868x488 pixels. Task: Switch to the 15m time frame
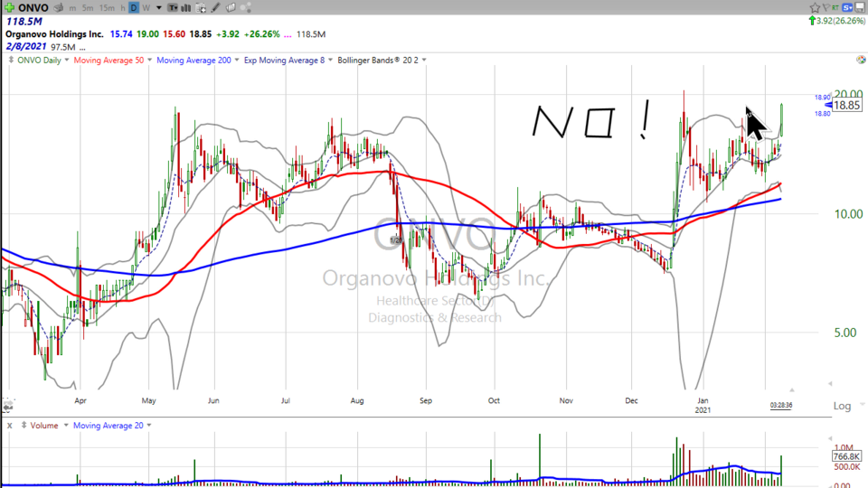click(107, 8)
